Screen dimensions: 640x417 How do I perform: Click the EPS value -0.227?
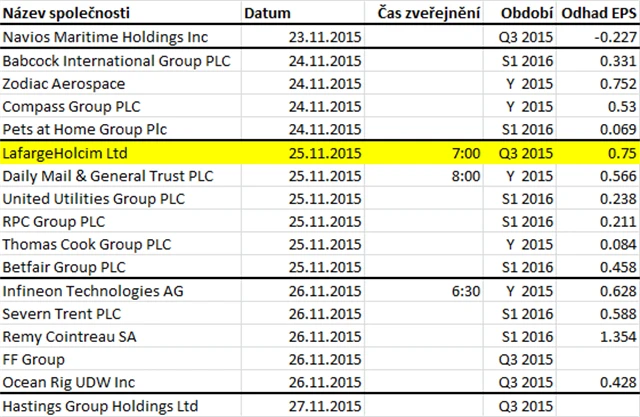(x=615, y=37)
